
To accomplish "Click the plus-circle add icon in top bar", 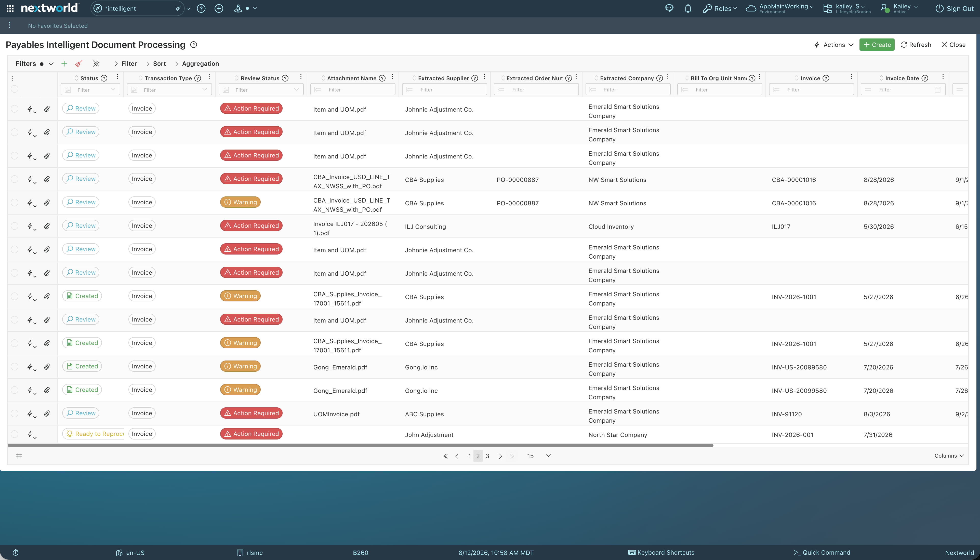I will click(x=219, y=8).
